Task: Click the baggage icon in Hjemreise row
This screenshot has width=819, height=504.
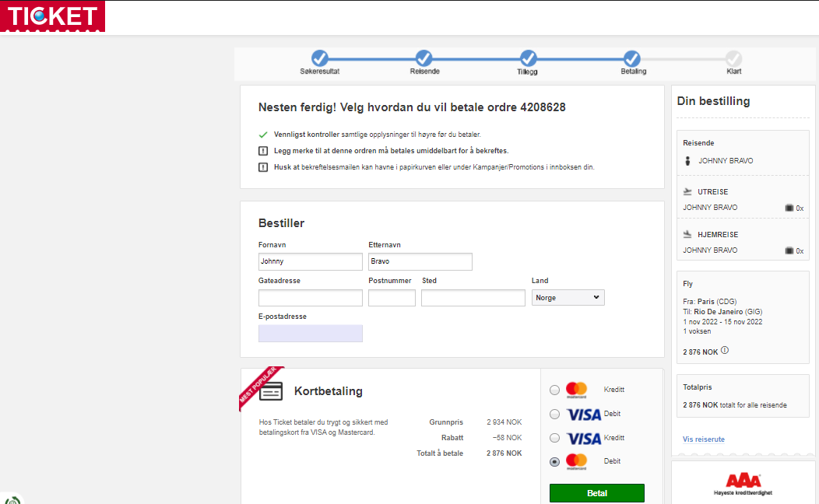Action: (789, 250)
